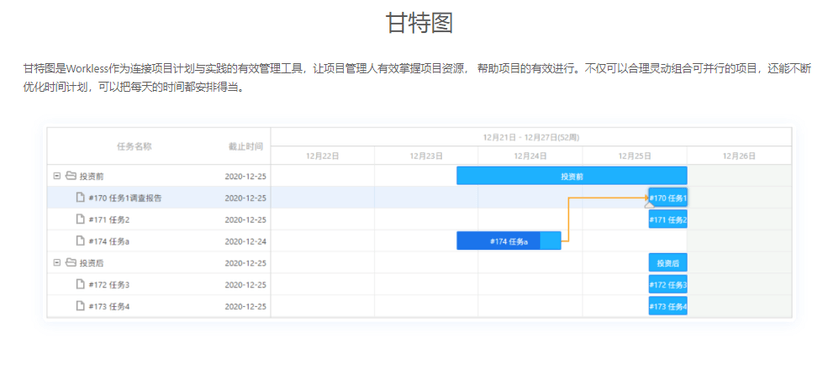Click the #171 任务2 bar in chart
The height and width of the screenshot is (371, 828).
(668, 220)
